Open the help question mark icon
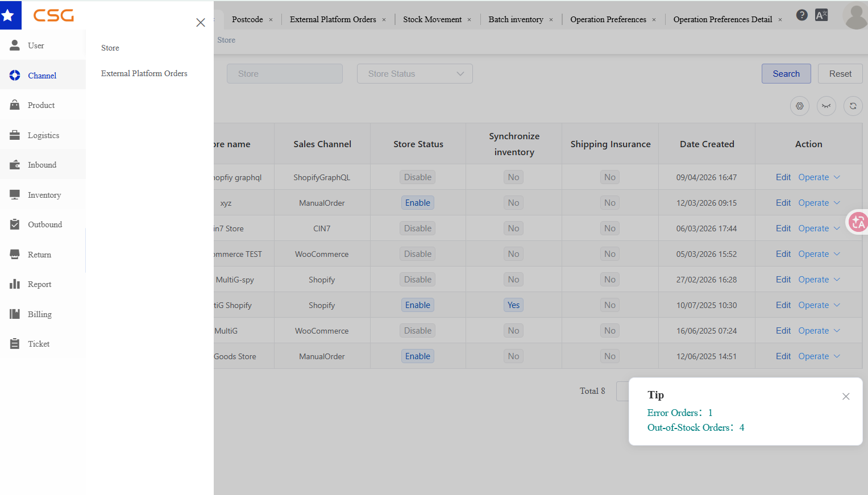The width and height of the screenshot is (868, 495). 802,15
